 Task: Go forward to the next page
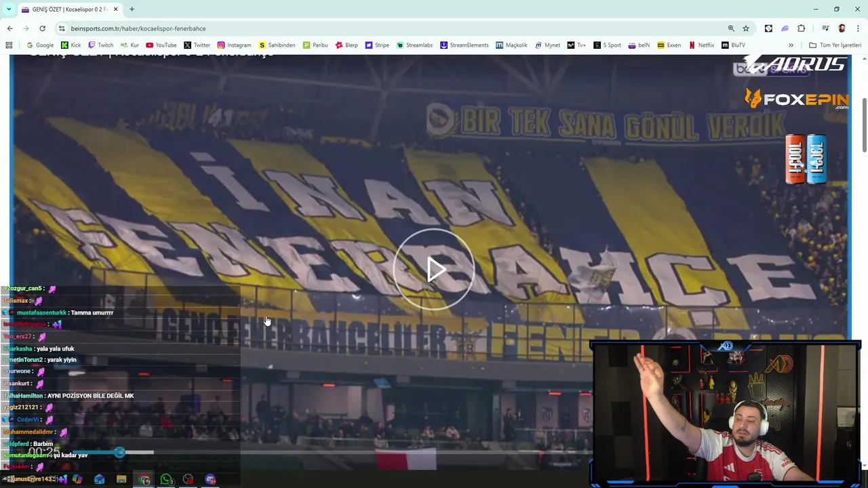click(x=26, y=28)
